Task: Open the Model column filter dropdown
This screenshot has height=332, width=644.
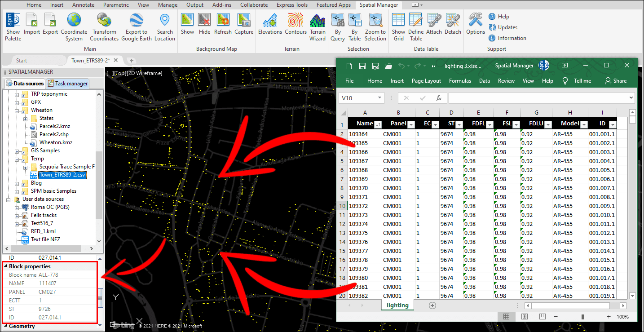Action: [x=584, y=124]
